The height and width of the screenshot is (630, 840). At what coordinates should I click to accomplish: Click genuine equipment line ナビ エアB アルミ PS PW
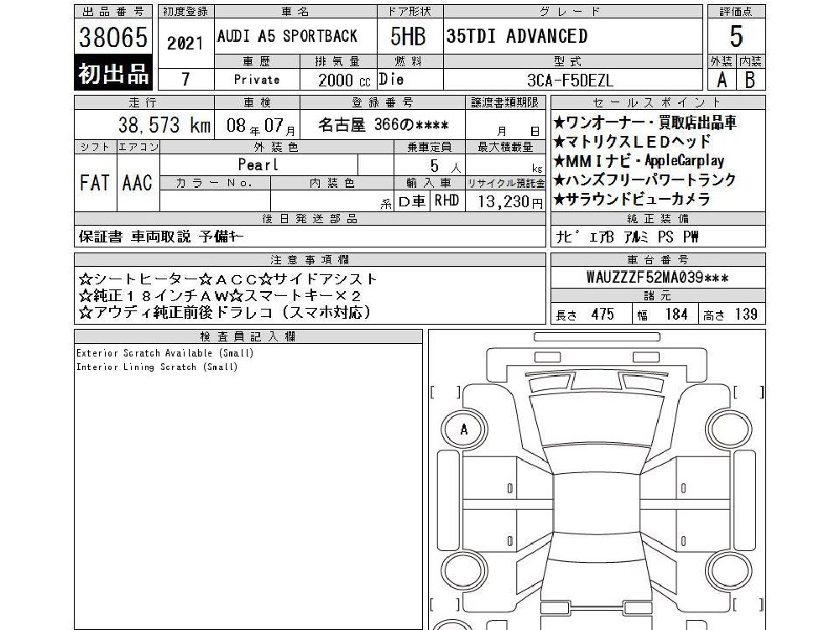pyautogui.click(x=628, y=237)
